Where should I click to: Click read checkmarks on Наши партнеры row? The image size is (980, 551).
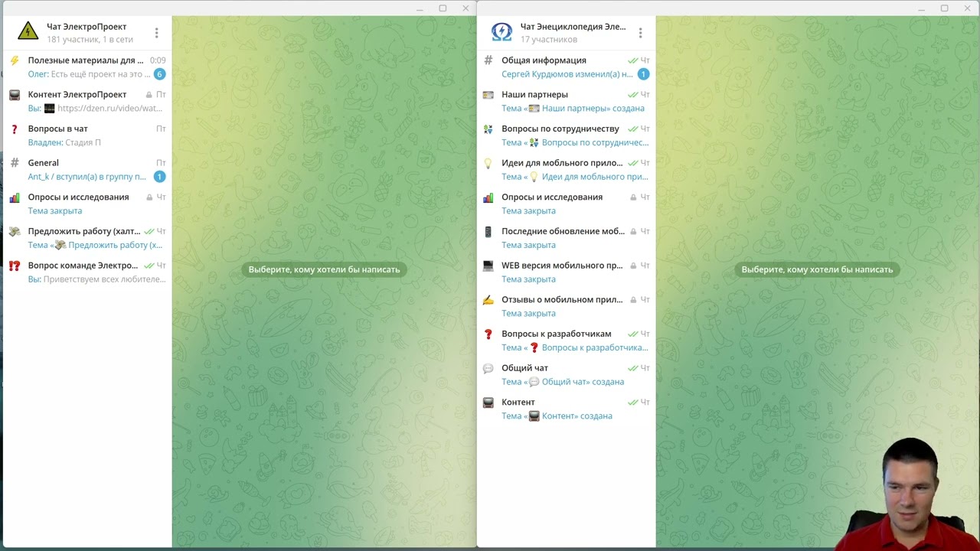pyautogui.click(x=632, y=95)
